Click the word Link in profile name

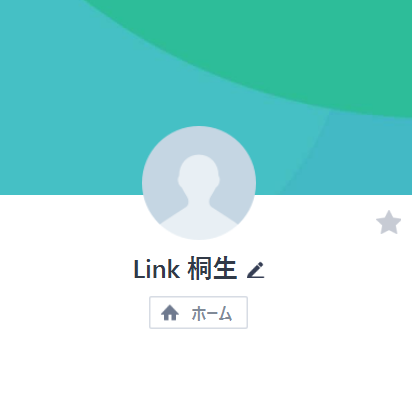157,269
